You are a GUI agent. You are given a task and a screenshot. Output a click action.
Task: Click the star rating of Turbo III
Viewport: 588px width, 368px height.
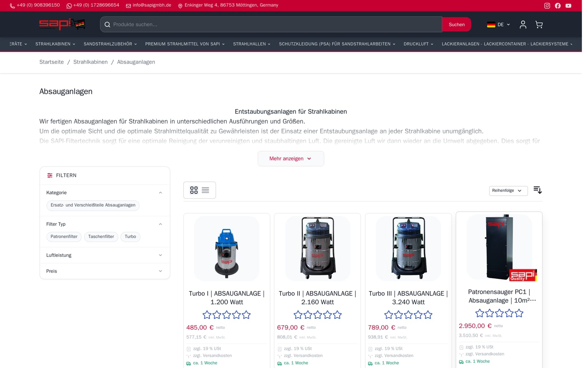click(x=408, y=315)
